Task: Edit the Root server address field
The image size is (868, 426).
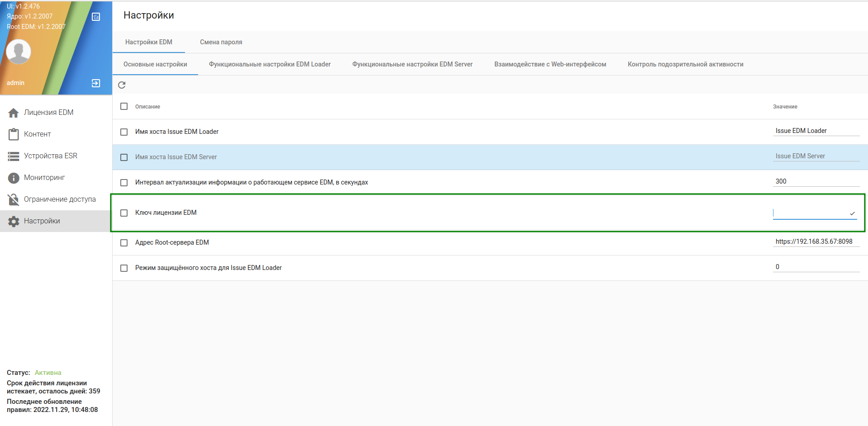Action: tap(816, 241)
